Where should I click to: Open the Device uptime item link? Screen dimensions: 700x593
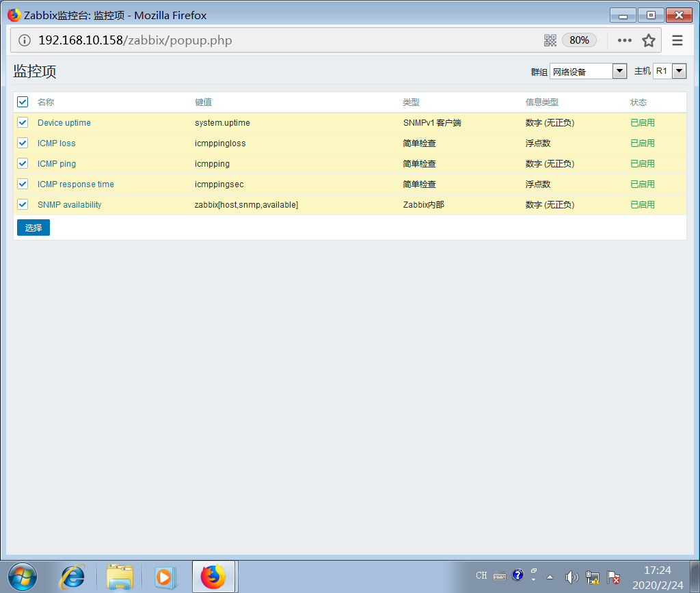coord(64,123)
